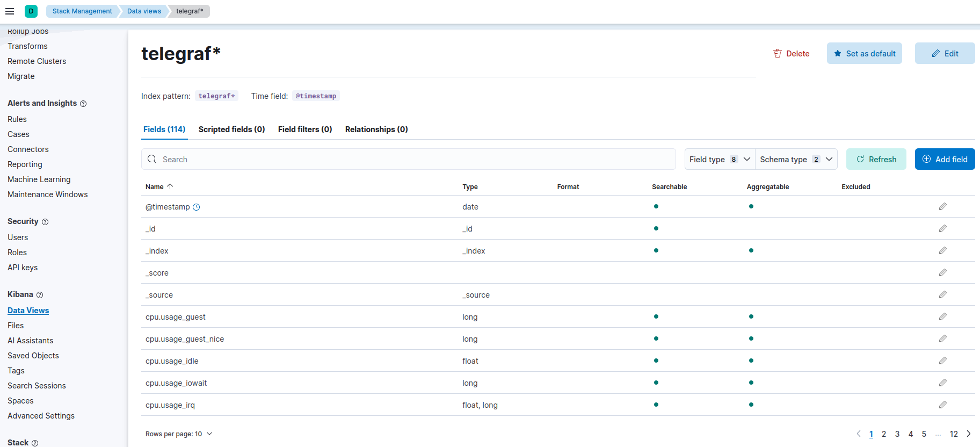
Task: Open Reporting in sidebar
Action: pyautogui.click(x=25, y=164)
